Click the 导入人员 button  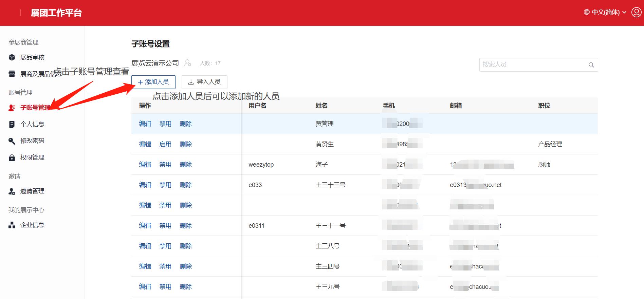204,82
